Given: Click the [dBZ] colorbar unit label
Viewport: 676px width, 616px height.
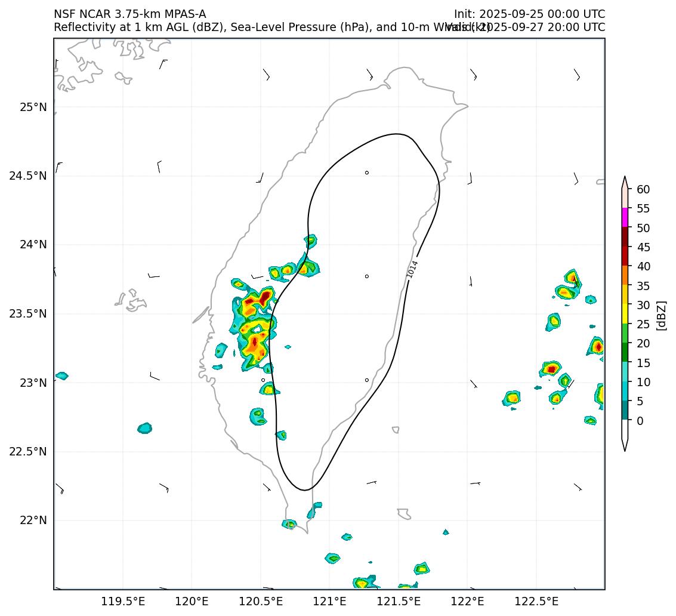Looking at the screenshot, I should point(661,315).
